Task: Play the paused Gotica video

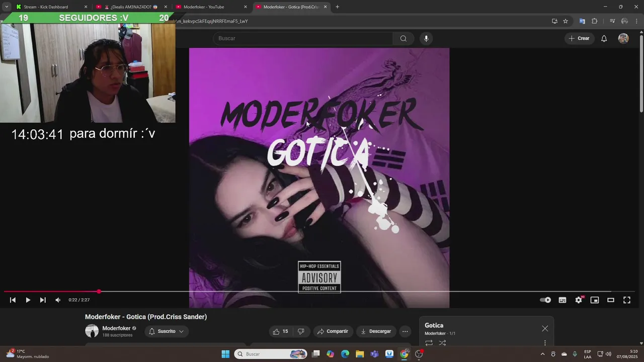Action: tap(28, 300)
